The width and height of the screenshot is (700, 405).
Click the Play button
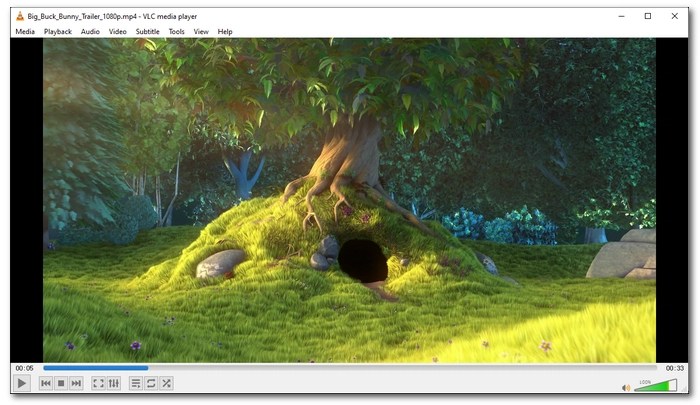tap(21, 383)
